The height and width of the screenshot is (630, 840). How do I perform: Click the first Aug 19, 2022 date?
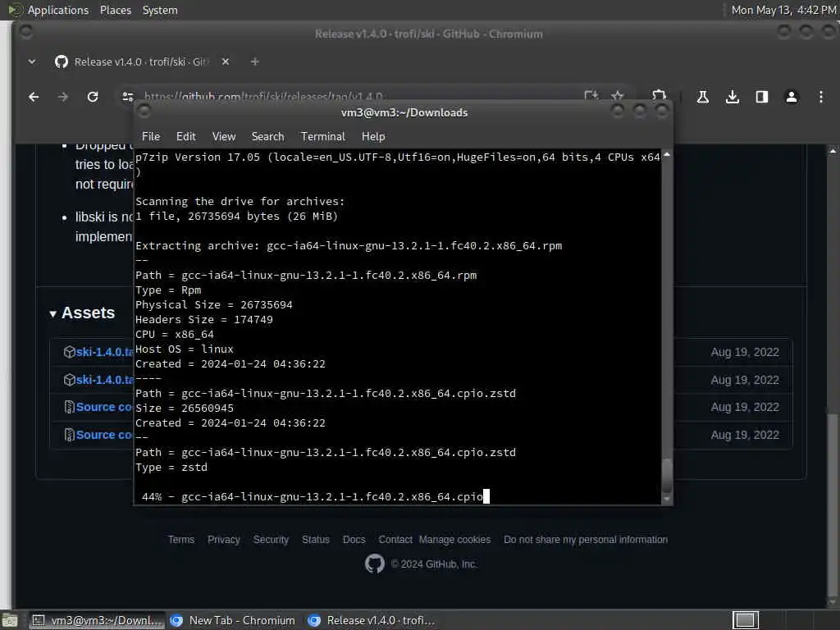pyautogui.click(x=745, y=352)
